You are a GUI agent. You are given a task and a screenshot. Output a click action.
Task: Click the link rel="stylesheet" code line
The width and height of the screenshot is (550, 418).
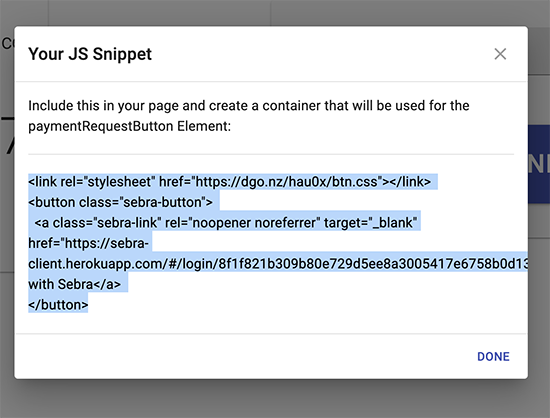coord(230,182)
